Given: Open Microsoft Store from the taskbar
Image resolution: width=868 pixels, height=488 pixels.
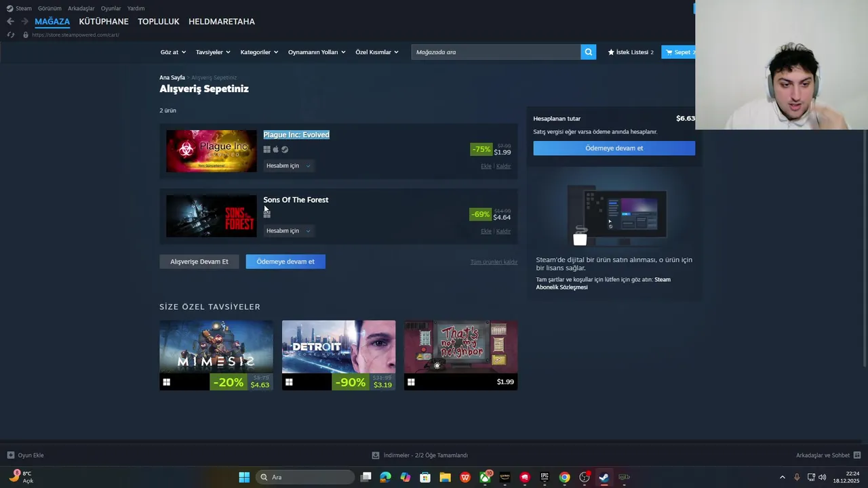Looking at the screenshot, I should pos(425,477).
